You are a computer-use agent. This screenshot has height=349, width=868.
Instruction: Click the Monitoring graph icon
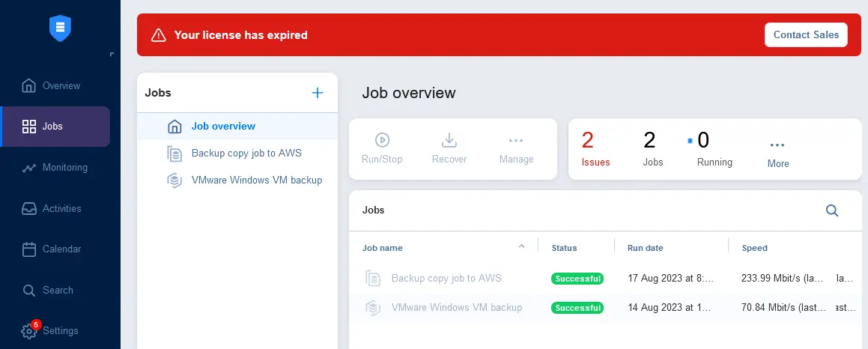coord(28,168)
